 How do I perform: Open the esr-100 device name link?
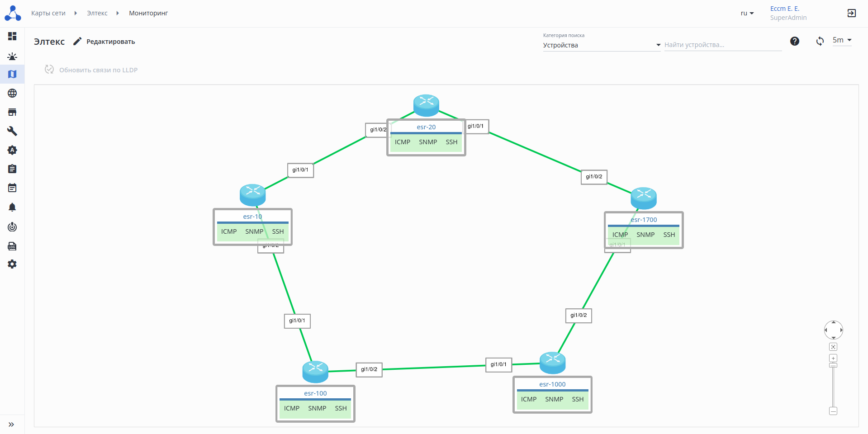(x=315, y=393)
